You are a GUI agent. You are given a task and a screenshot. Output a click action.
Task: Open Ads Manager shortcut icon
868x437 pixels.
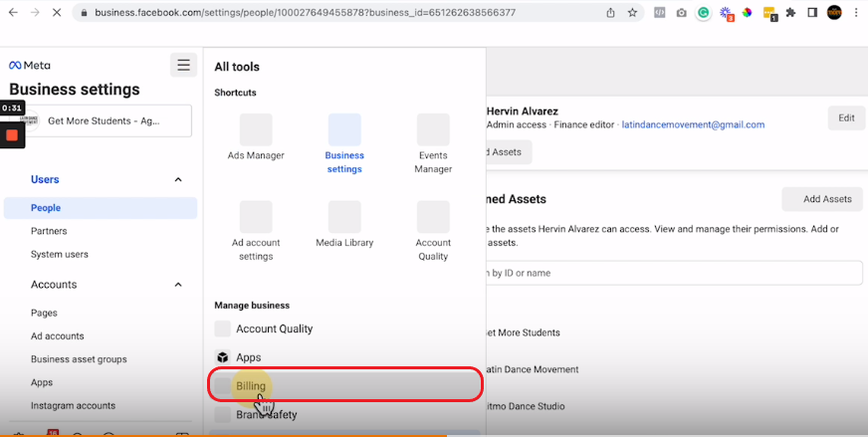256,129
